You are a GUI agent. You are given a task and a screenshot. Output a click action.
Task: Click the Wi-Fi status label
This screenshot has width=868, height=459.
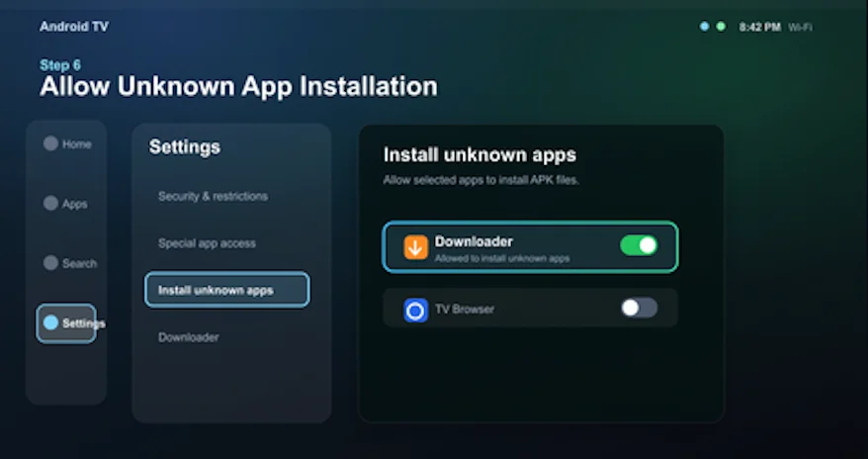pos(800,27)
